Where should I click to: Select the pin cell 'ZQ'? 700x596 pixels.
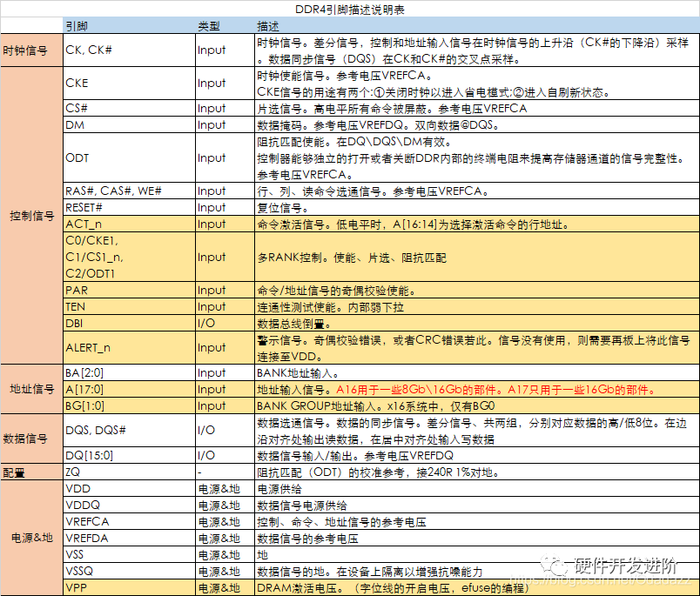(130, 472)
